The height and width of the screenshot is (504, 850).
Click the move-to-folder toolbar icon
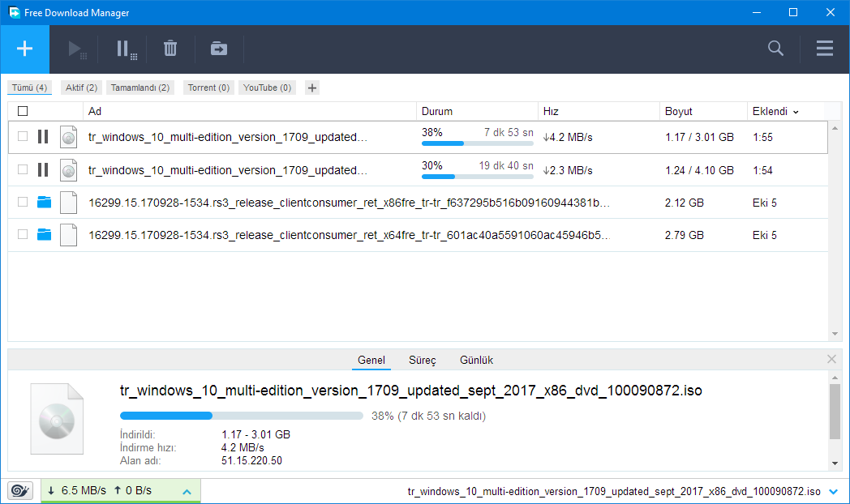[x=218, y=49]
